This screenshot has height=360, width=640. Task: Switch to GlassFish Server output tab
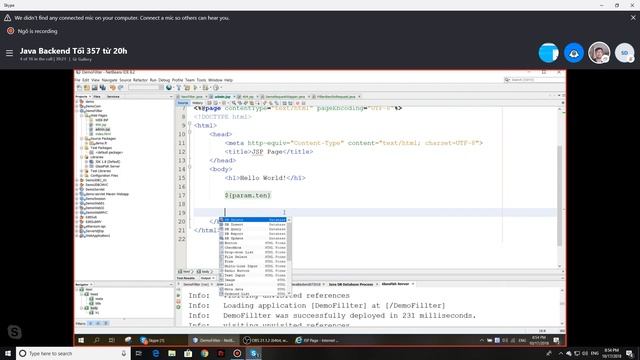click(395, 284)
